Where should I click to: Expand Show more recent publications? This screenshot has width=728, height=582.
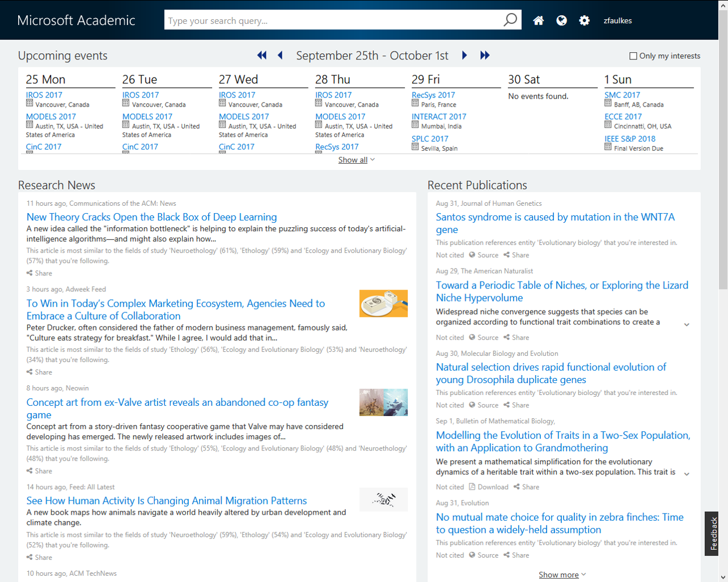[562, 575]
